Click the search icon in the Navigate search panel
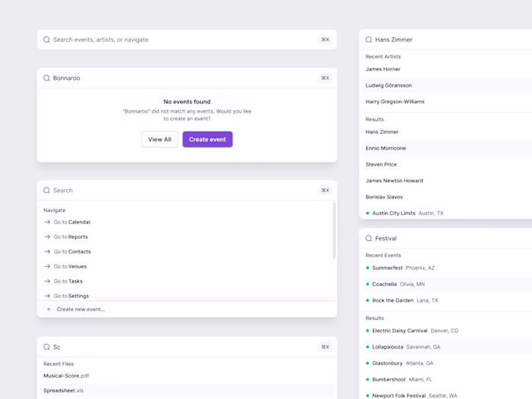This screenshot has width=532, height=399. click(46, 190)
